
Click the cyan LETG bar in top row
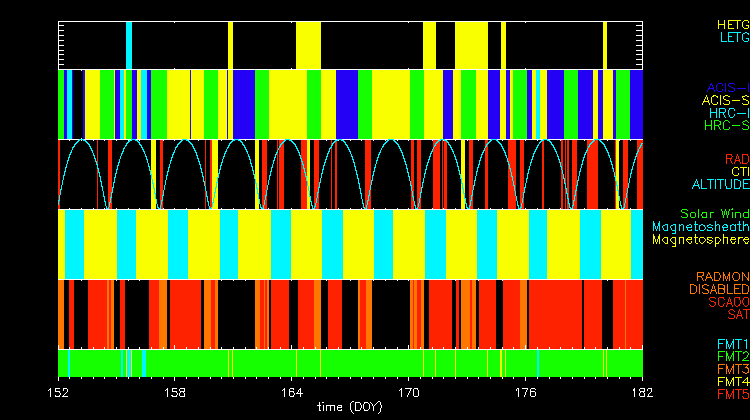(x=129, y=44)
